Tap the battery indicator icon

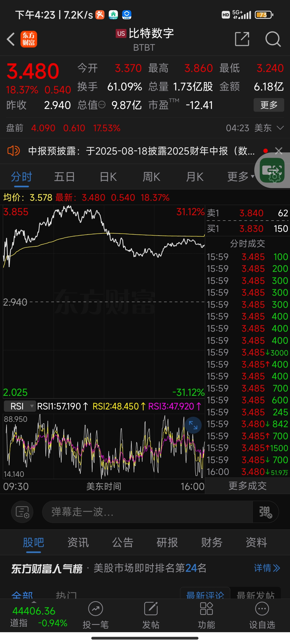click(264, 15)
